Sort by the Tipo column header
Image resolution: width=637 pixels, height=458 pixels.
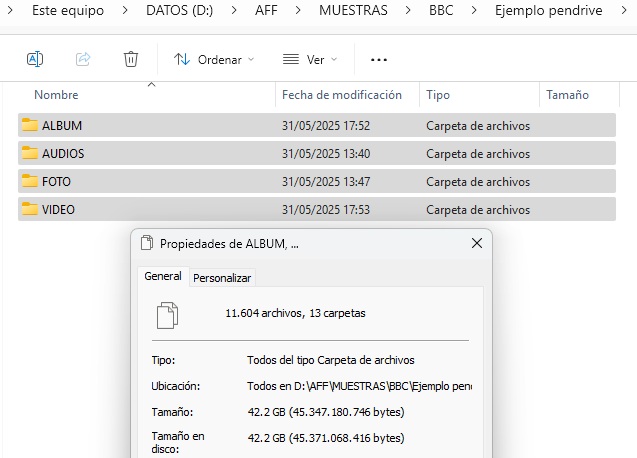tap(438, 95)
